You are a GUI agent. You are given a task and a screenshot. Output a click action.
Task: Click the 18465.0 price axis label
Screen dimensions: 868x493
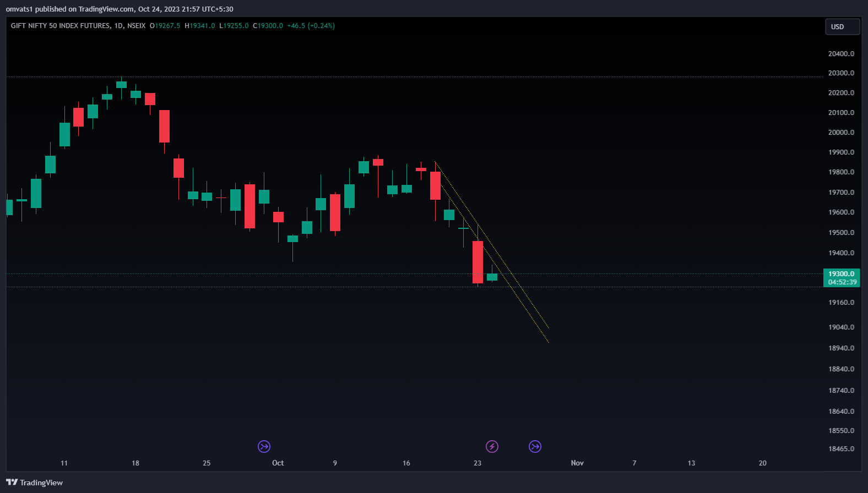pos(841,448)
